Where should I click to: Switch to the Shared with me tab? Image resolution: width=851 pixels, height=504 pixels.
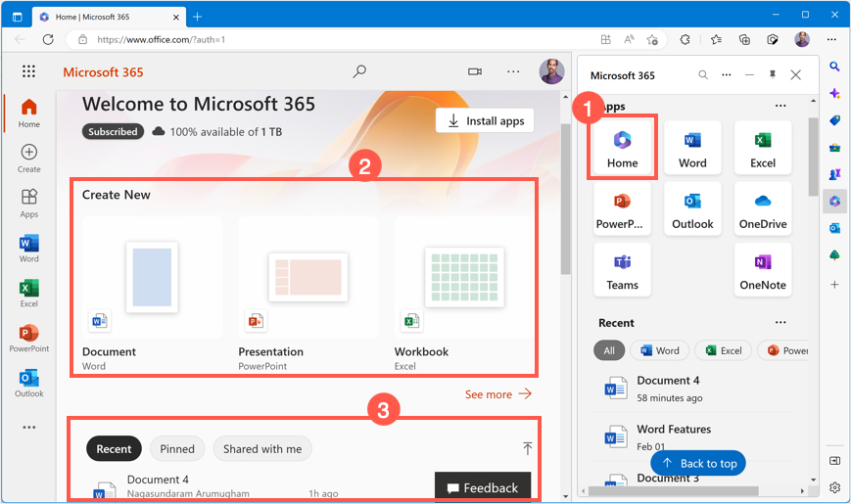[262, 448]
